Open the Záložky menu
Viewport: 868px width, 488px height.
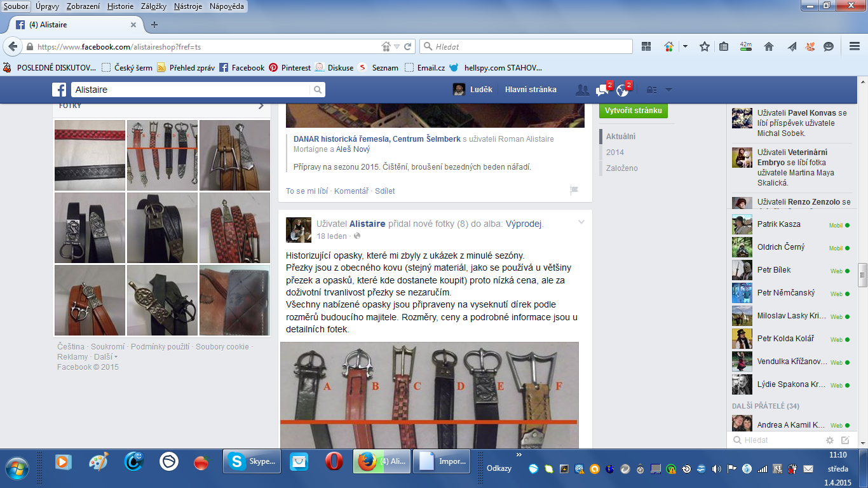[153, 6]
